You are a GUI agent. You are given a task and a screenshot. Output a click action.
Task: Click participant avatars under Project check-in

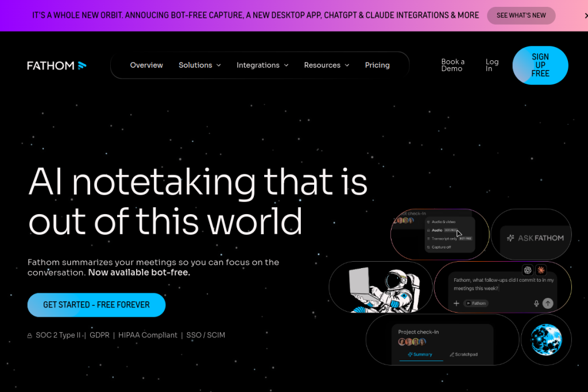(x=412, y=342)
